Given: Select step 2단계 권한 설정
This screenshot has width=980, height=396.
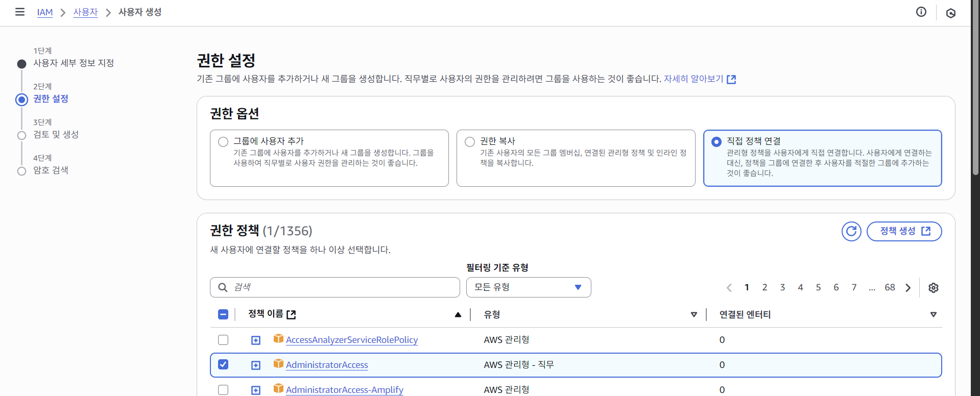Looking at the screenshot, I should pyautogui.click(x=51, y=98).
